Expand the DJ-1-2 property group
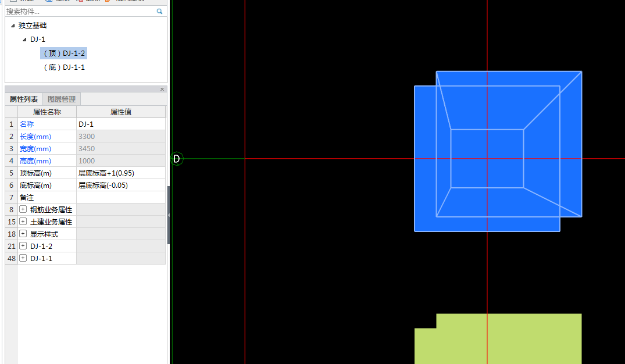 click(23, 246)
